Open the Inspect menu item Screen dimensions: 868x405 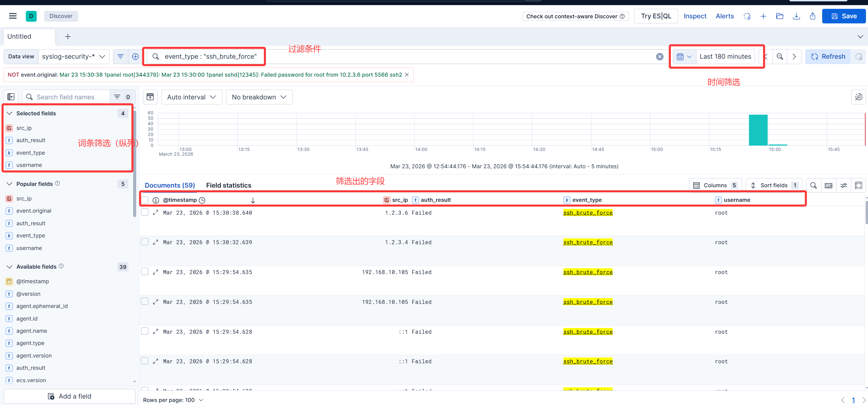coord(695,16)
